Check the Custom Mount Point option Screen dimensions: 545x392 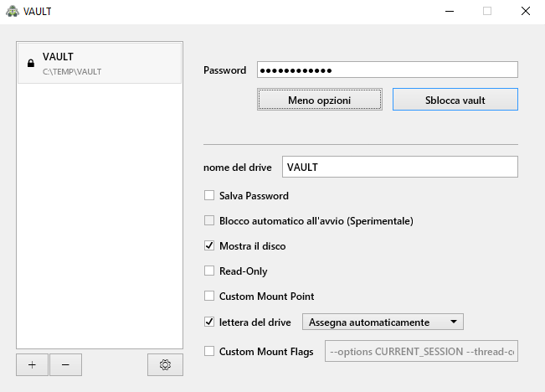209,296
